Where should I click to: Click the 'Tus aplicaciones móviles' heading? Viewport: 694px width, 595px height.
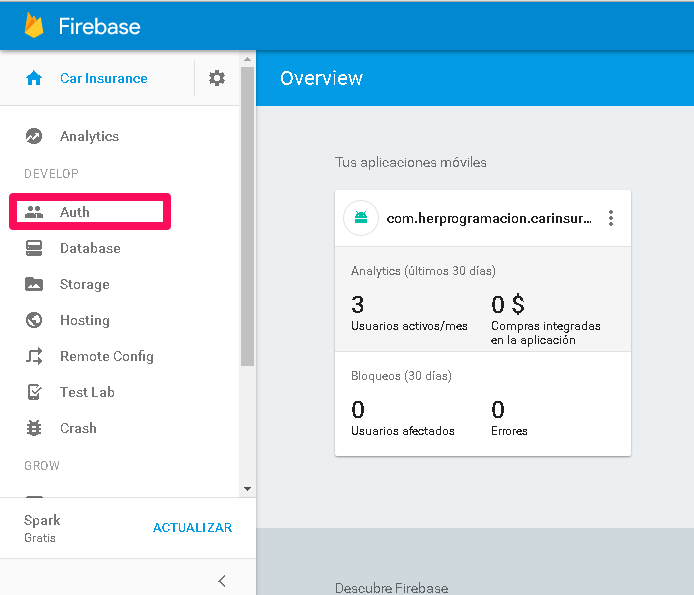(411, 162)
